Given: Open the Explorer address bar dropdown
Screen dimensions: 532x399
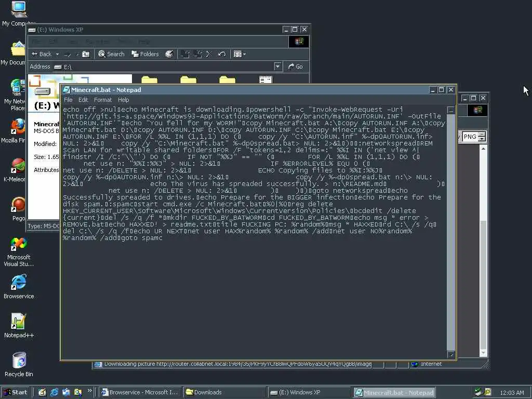Looking at the screenshot, I should pos(277,66).
